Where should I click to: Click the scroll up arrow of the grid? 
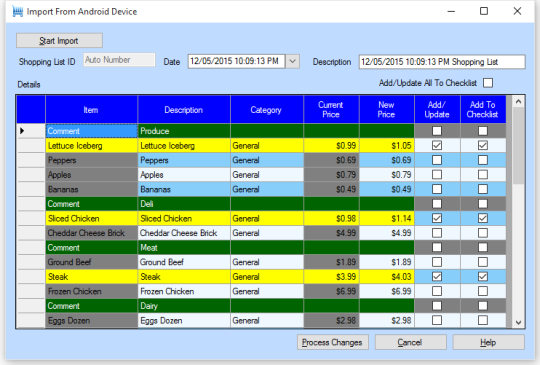tap(518, 102)
